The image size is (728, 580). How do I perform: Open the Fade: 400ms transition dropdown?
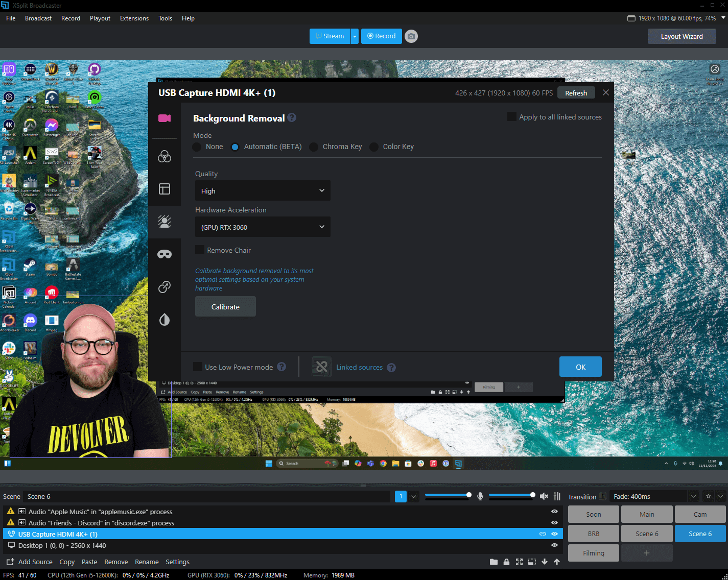point(655,496)
